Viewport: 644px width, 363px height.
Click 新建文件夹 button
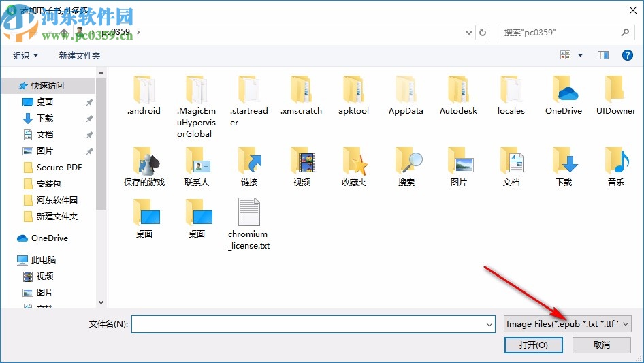(79, 55)
